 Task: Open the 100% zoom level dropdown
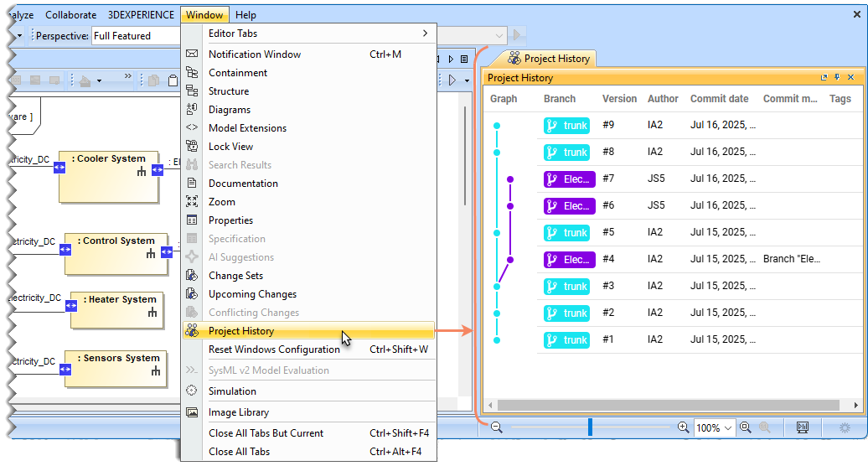tap(715, 427)
